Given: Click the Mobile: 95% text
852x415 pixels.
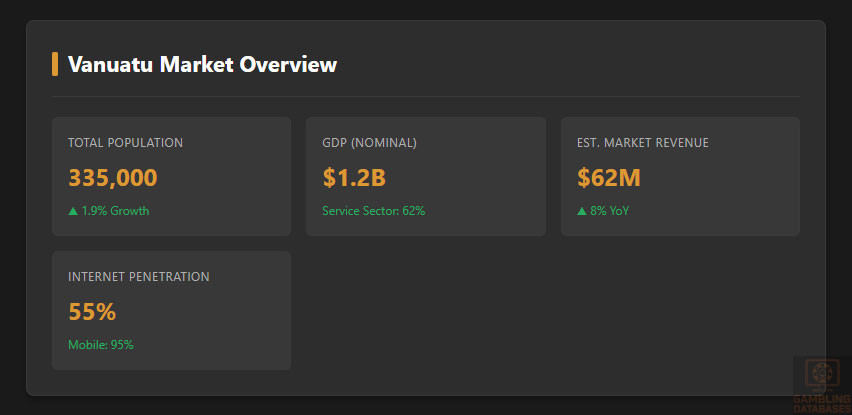Looking at the screenshot, I should pyautogui.click(x=101, y=345).
